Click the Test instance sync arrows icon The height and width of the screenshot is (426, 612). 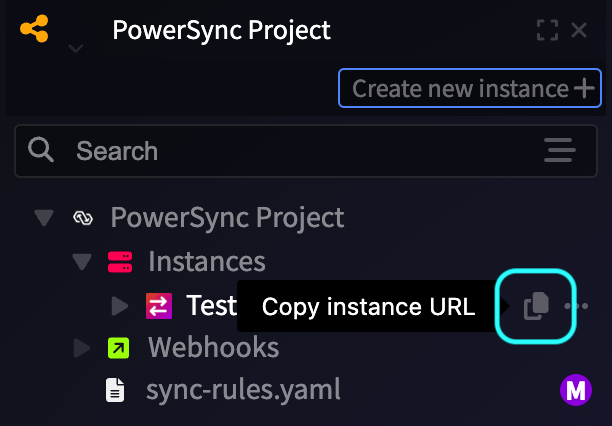point(159,306)
